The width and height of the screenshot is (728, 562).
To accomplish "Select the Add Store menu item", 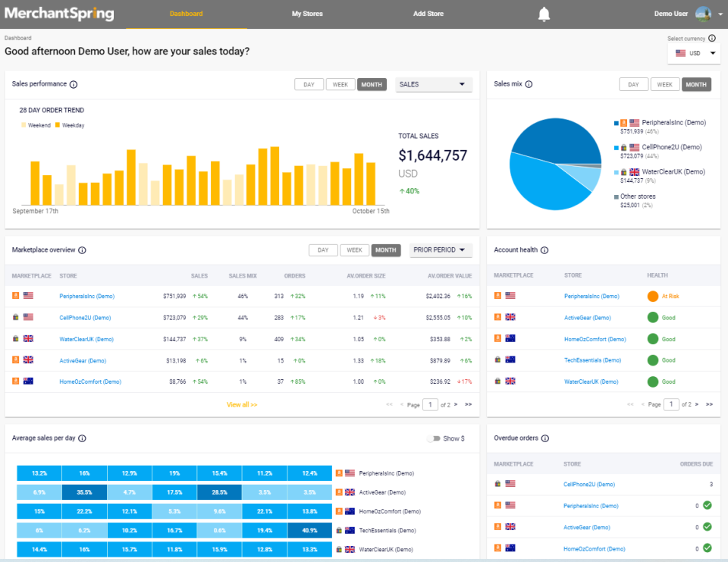I will click(x=428, y=13).
